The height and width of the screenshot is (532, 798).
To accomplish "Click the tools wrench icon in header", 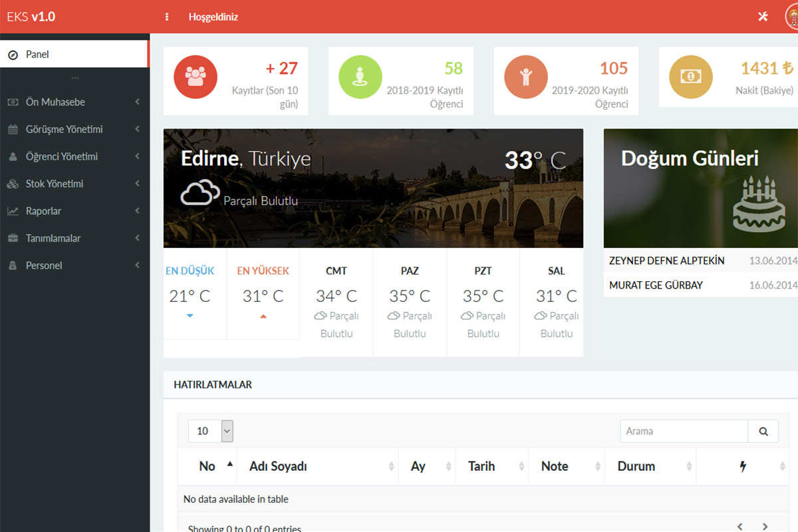I will pos(763,17).
